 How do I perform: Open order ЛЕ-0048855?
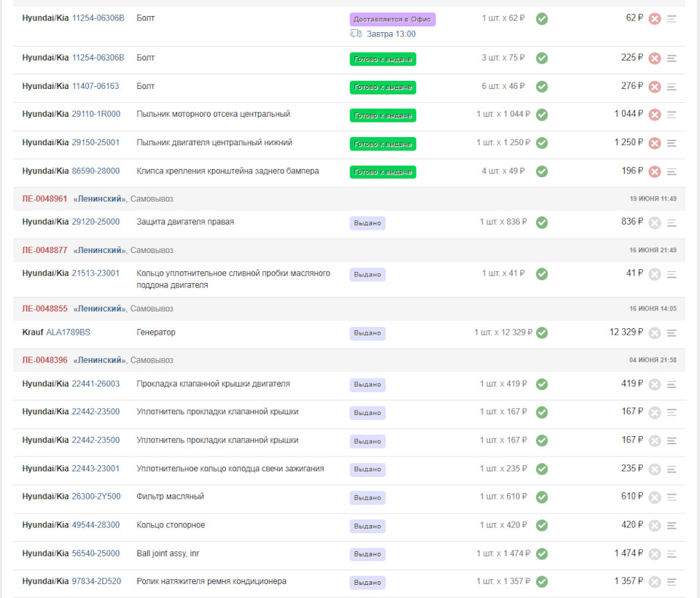[44, 308]
